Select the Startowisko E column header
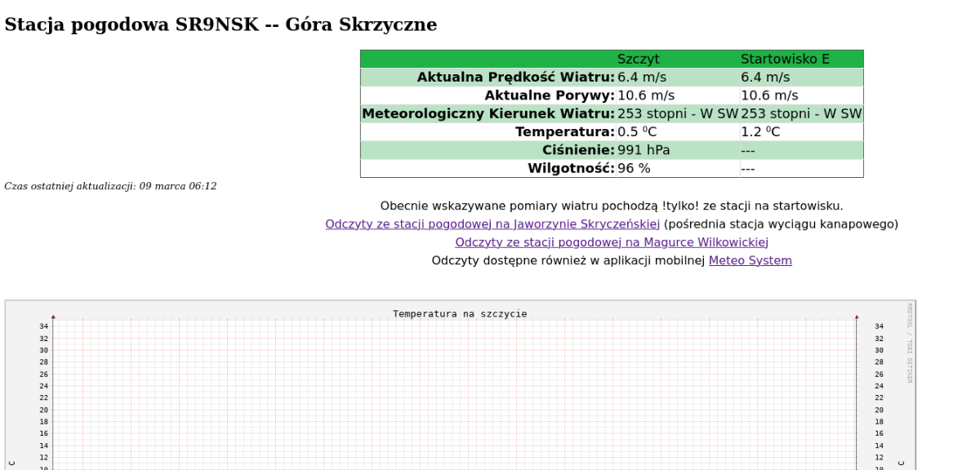Image resolution: width=980 pixels, height=470 pixels. tap(784, 60)
